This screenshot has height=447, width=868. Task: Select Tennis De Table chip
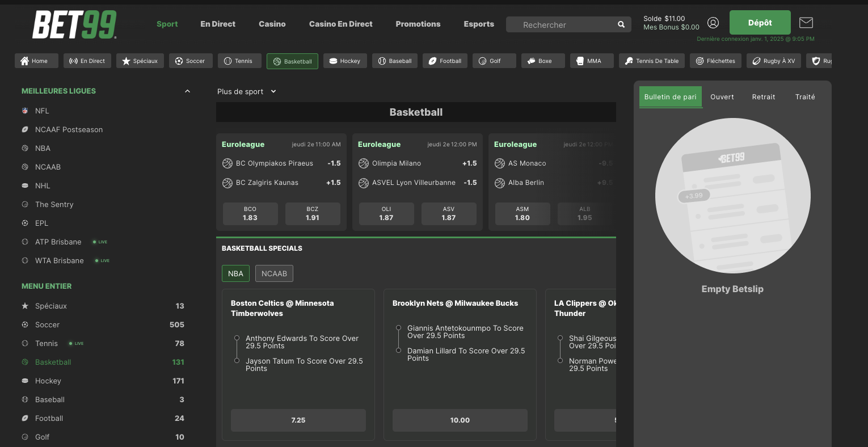[x=652, y=61]
